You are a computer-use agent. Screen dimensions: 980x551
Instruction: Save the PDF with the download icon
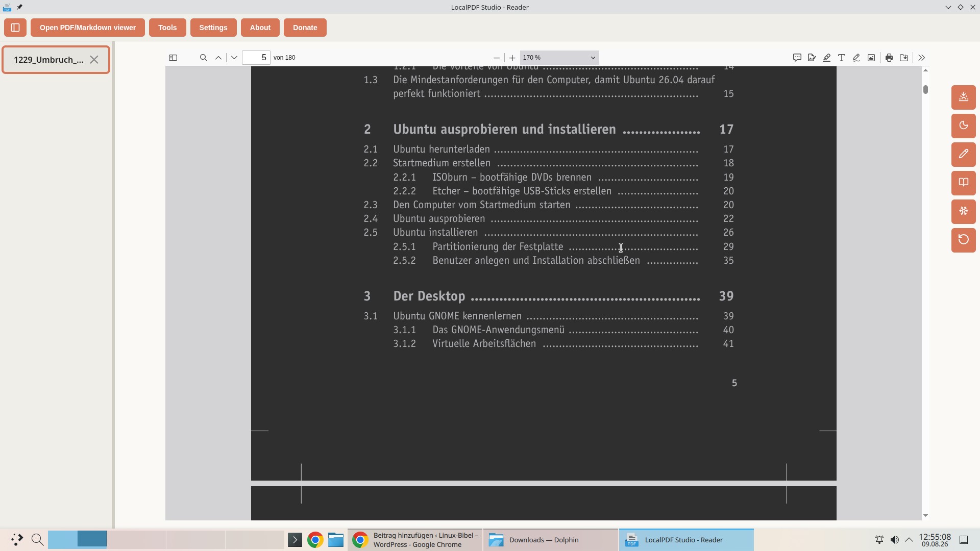tap(904, 58)
